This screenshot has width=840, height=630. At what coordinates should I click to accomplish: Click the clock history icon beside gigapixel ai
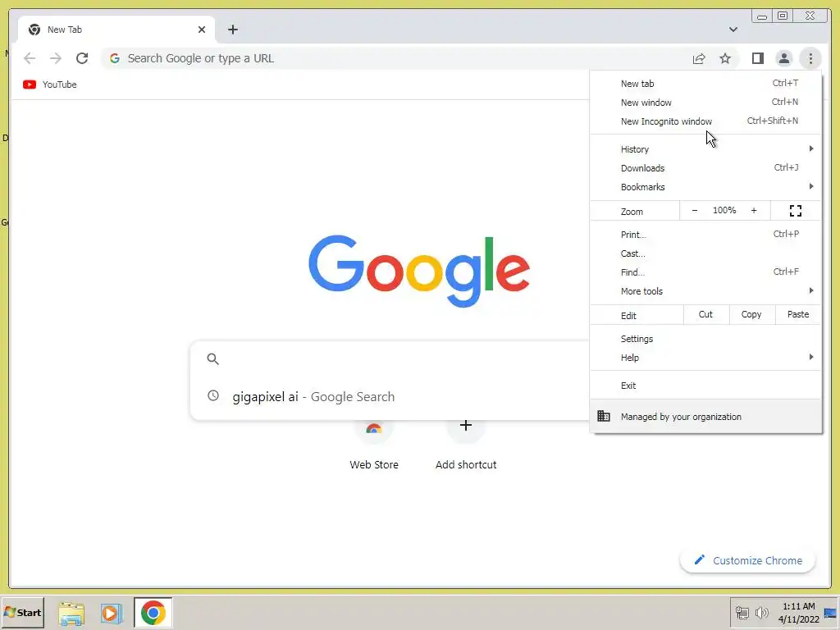(213, 396)
